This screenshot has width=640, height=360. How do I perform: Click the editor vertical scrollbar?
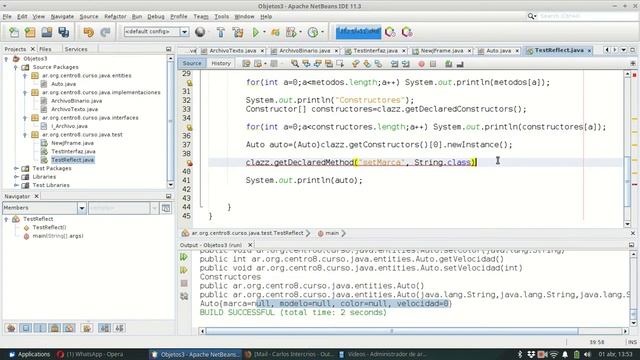click(x=627, y=183)
